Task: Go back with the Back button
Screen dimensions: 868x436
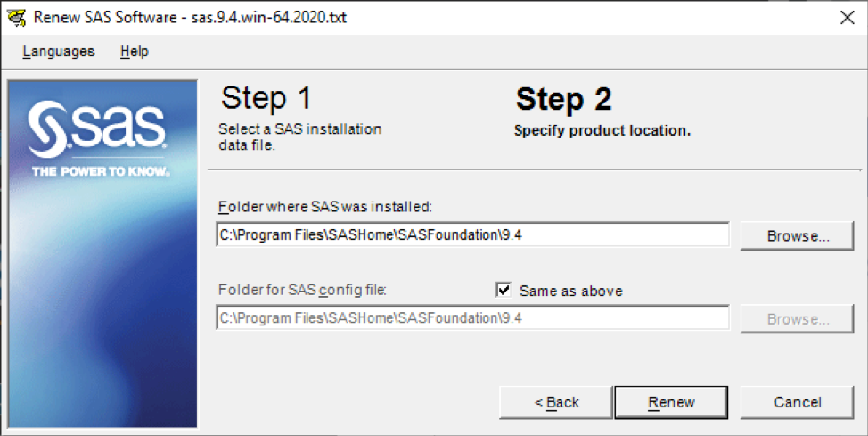Action: coord(556,402)
